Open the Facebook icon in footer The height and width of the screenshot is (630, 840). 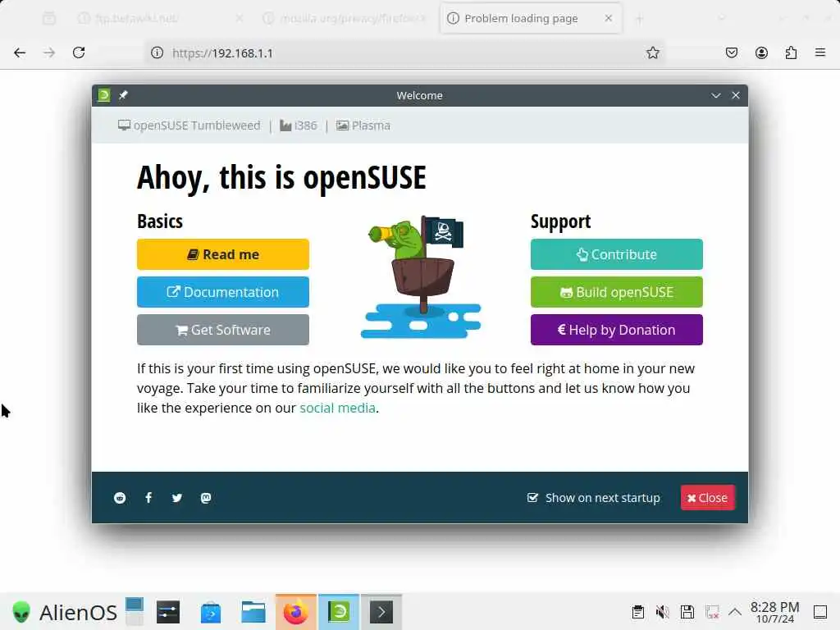click(x=148, y=498)
